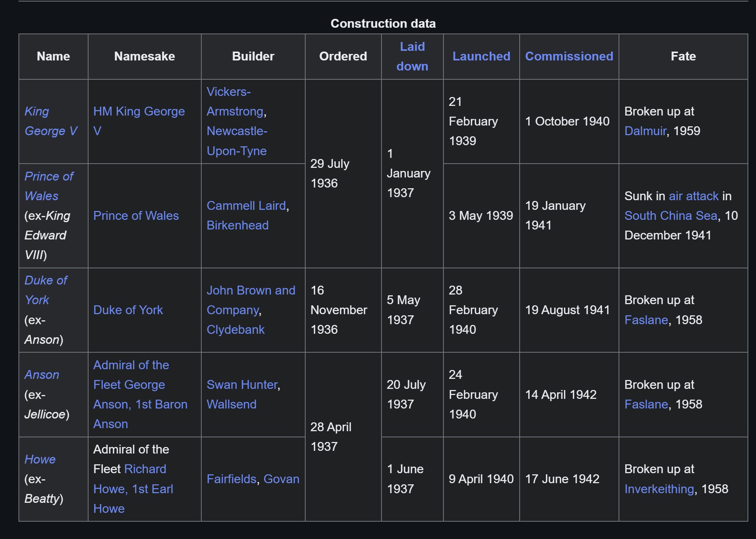Click the Construction data table caption
The width and height of the screenshot is (756, 539).
coord(383,23)
